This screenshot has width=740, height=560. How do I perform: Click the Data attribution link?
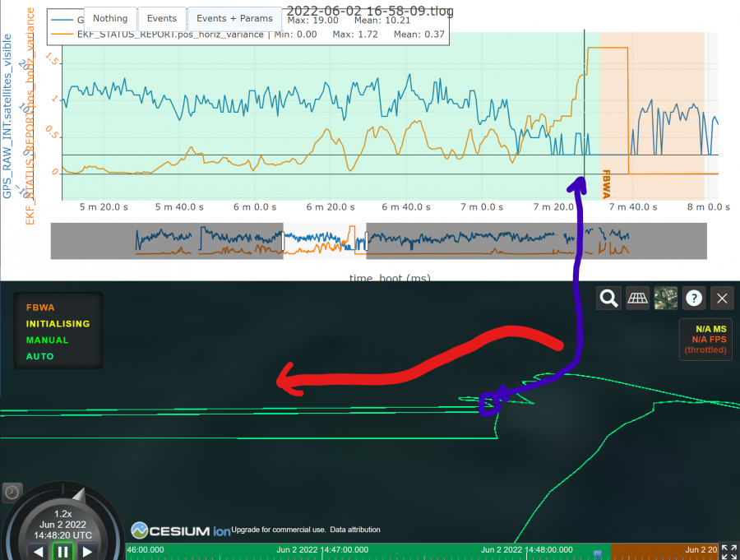[x=355, y=530]
